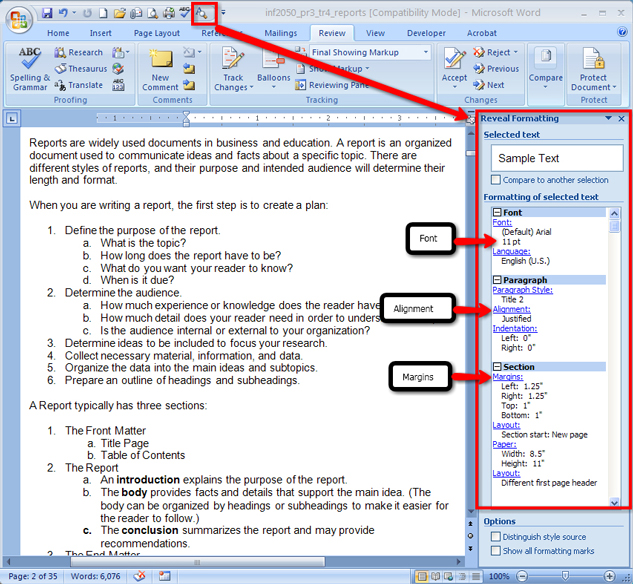The height and width of the screenshot is (584, 633).
Task: Open the Research tool
Action: click(79, 52)
